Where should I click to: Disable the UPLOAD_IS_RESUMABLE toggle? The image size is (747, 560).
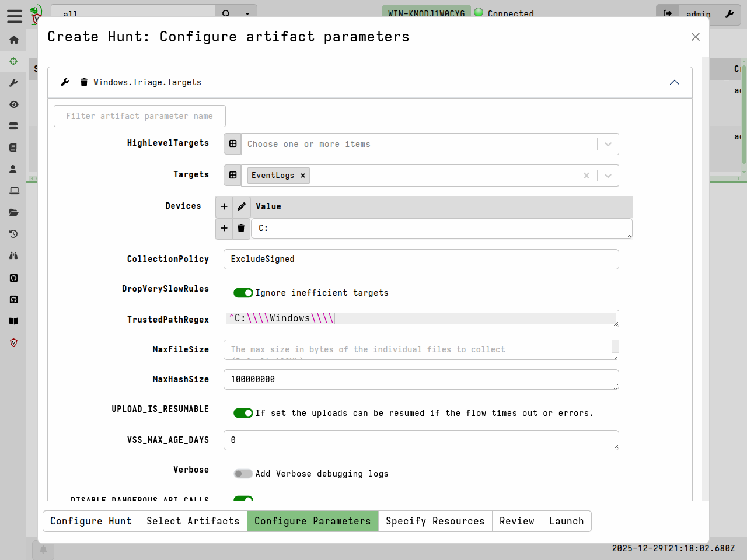pyautogui.click(x=243, y=413)
